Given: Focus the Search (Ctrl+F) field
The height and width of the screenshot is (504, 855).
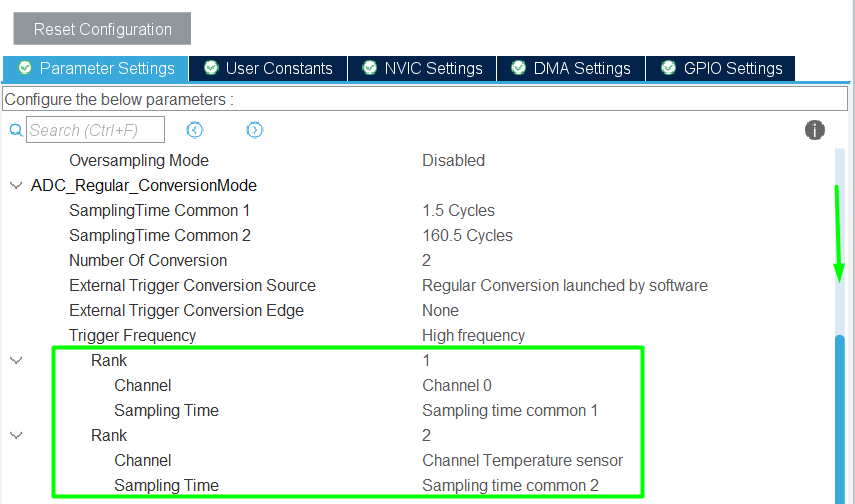Looking at the screenshot, I should click(96, 130).
